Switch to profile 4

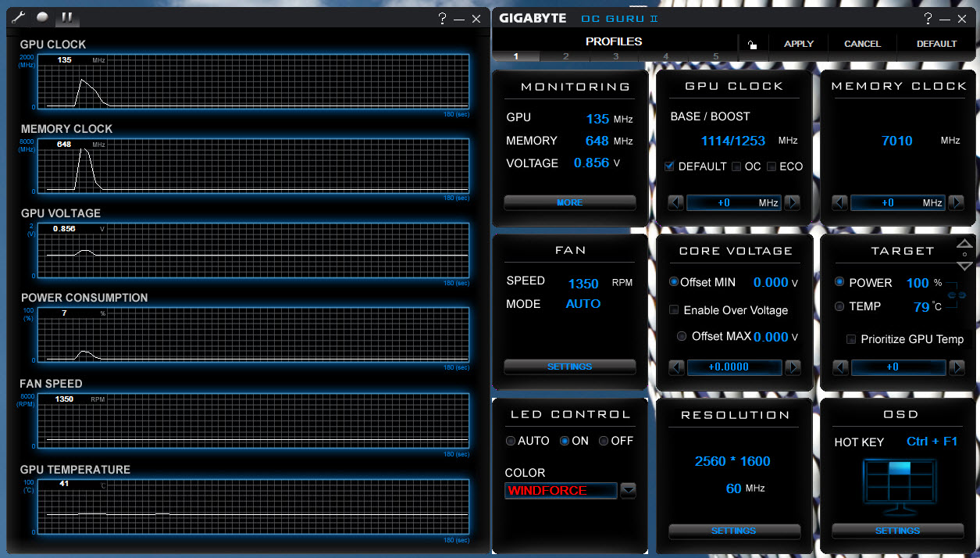[665, 56]
